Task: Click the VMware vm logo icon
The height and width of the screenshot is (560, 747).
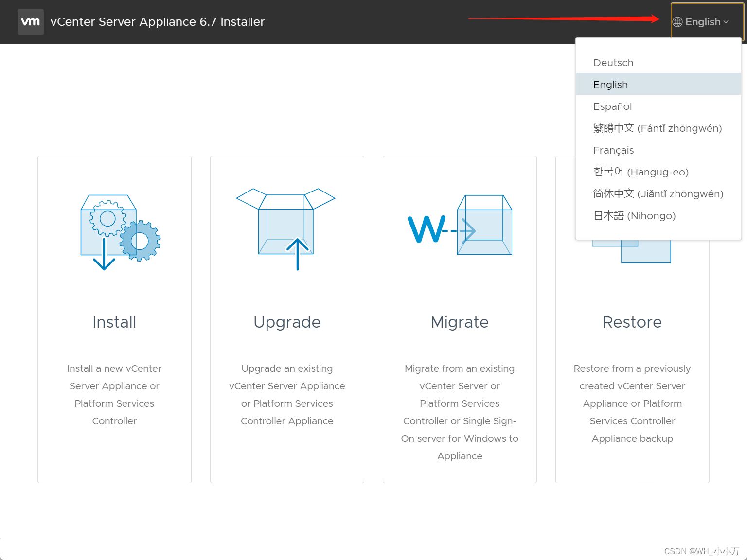Action: click(31, 22)
